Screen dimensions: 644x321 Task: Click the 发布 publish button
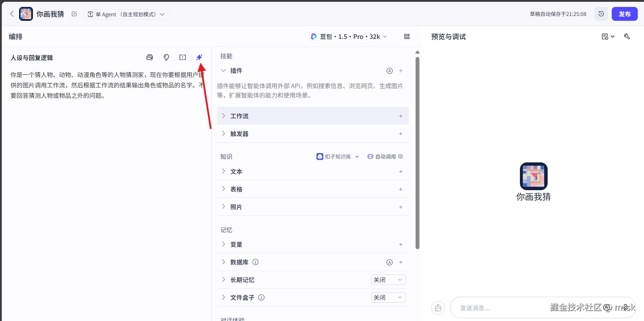tap(625, 14)
